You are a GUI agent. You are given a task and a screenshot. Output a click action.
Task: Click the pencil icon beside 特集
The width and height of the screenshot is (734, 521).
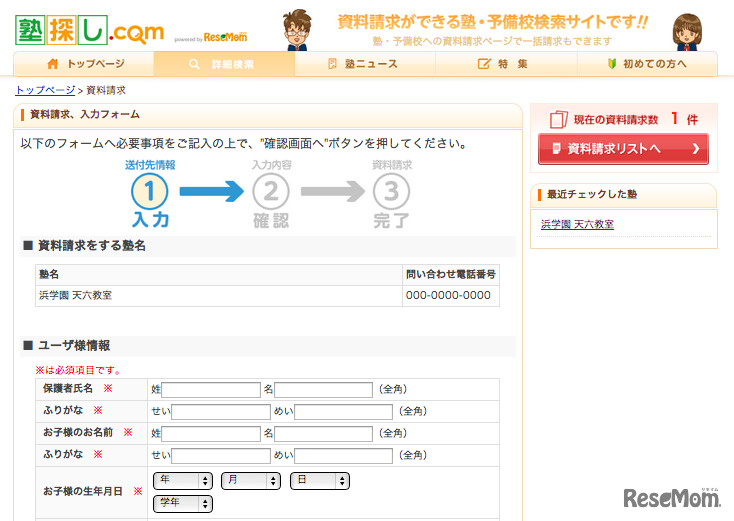(484, 64)
